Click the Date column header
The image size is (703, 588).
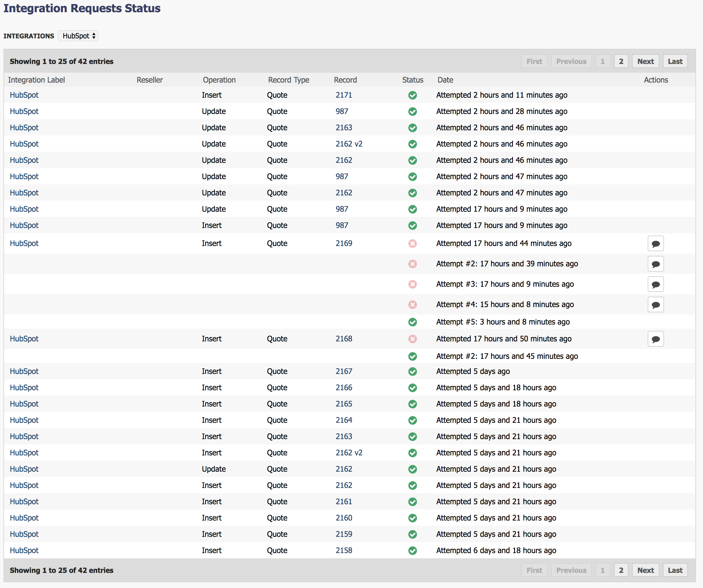(445, 80)
